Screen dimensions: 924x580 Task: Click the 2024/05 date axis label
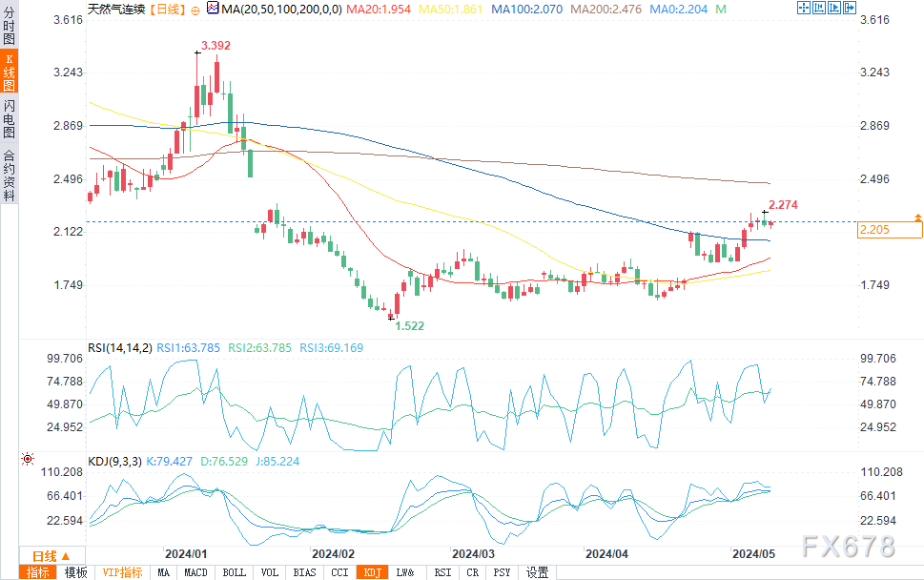753,554
